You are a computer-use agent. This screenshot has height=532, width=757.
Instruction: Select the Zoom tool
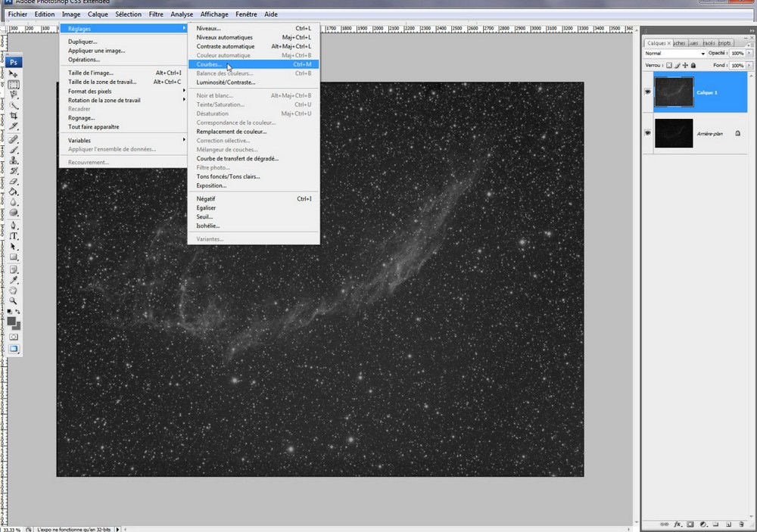(x=14, y=301)
